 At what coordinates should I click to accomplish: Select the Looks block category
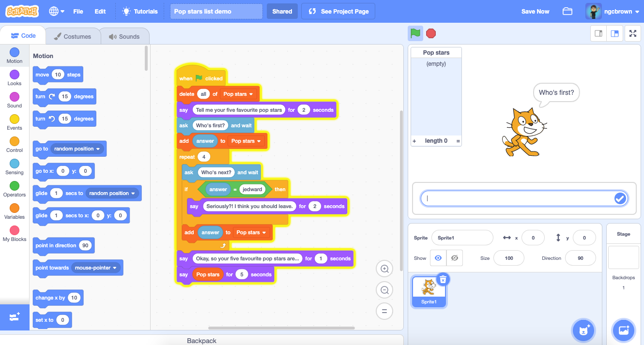pos(15,78)
